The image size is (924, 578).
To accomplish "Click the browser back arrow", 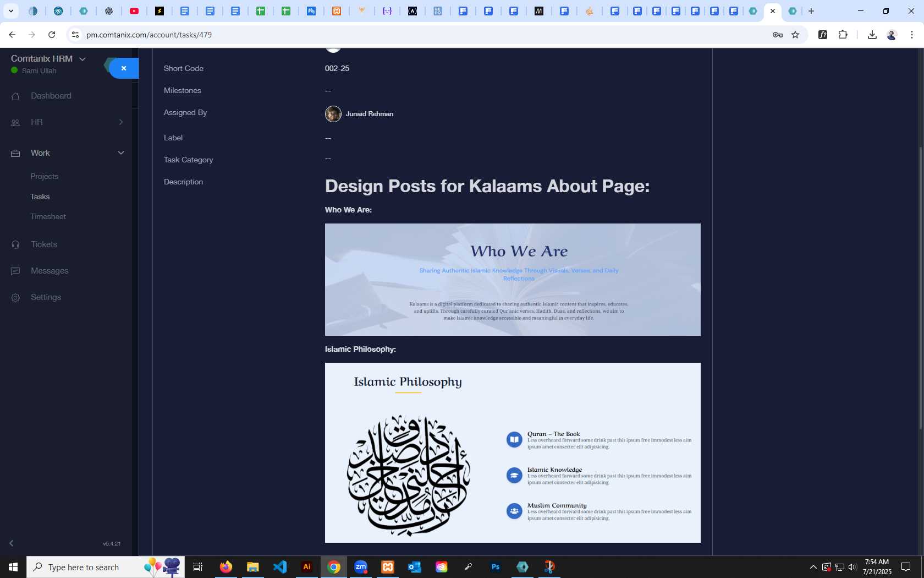I will [12, 35].
